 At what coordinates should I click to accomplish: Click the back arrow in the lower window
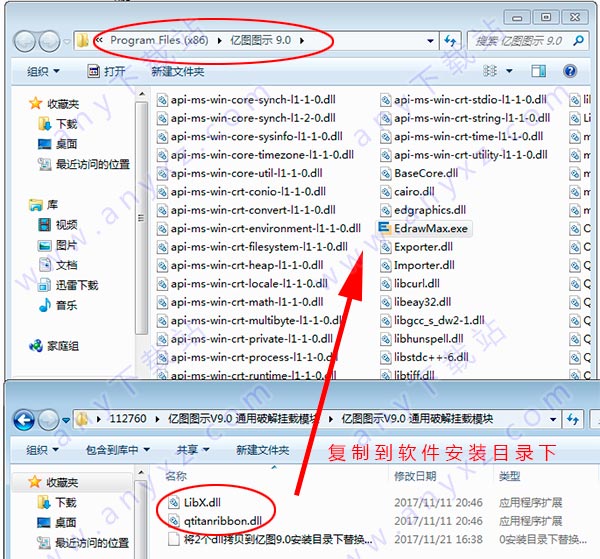tap(24, 420)
